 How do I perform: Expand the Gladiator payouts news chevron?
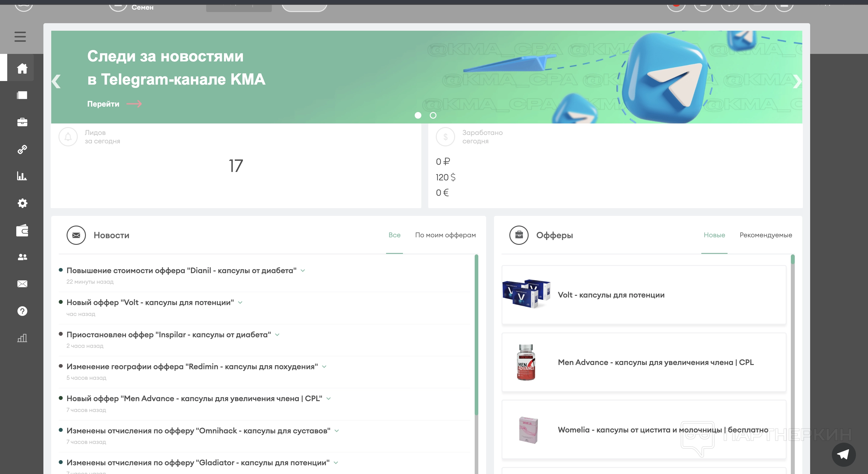(336, 463)
